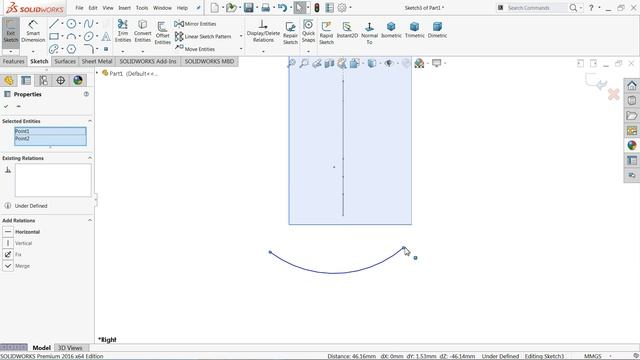The image size is (640, 360).
Task: Open the ConfigurationManager panel tab
Action: (43, 80)
